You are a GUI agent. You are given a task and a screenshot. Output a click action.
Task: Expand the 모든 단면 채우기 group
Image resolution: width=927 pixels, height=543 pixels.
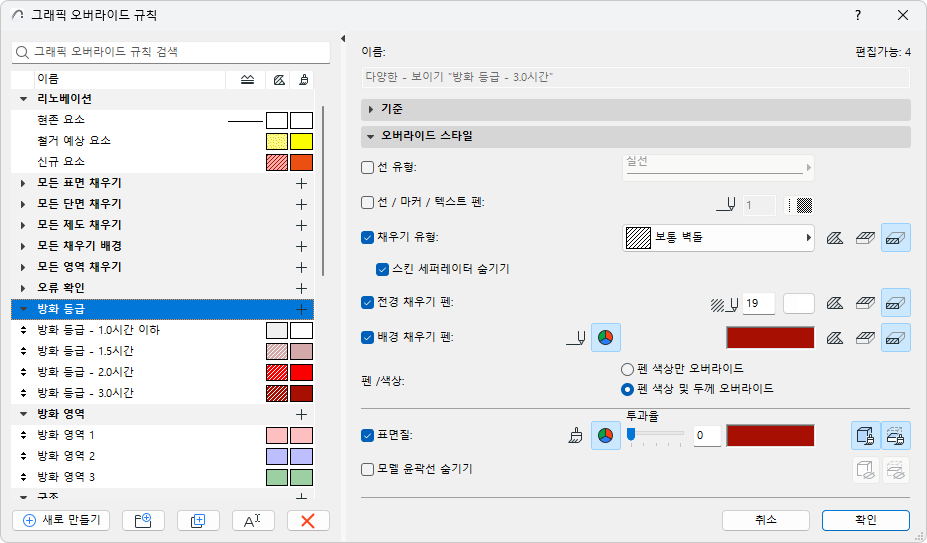(23, 204)
